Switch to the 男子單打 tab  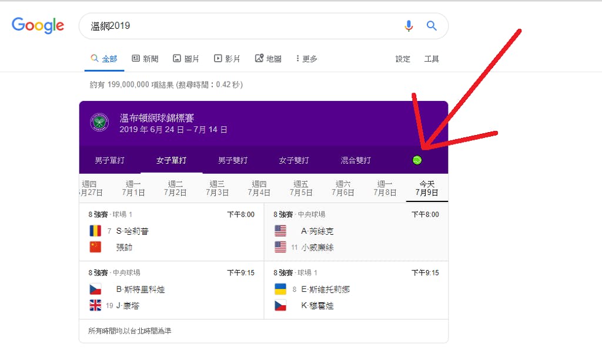(109, 160)
